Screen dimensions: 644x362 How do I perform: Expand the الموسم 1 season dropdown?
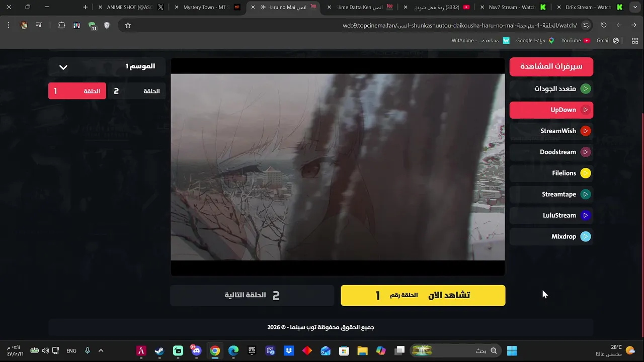pyautogui.click(x=107, y=67)
